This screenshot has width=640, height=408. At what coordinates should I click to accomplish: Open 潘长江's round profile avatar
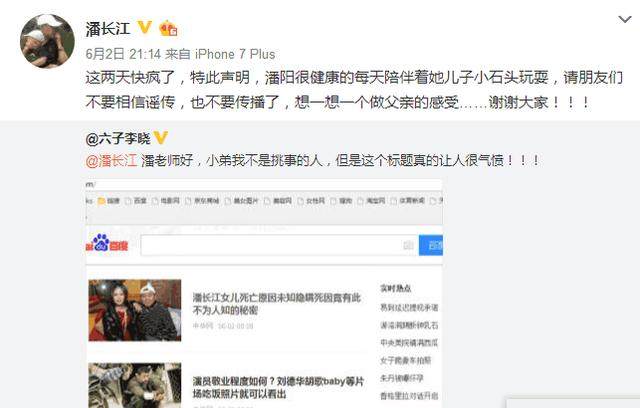point(47,41)
